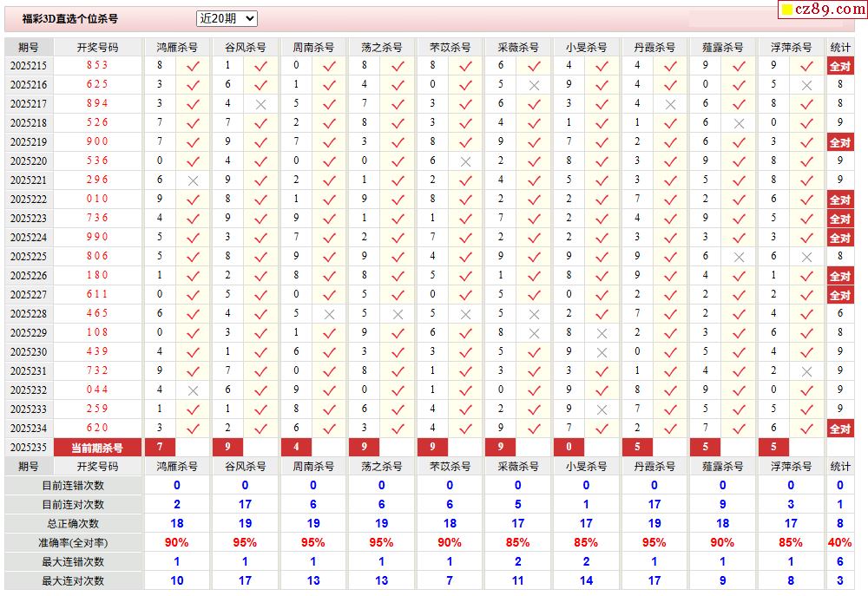Viewport: 868px width, 596px height.
Task: Click the 周南杀号 top column header
Action: pos(313,48)
